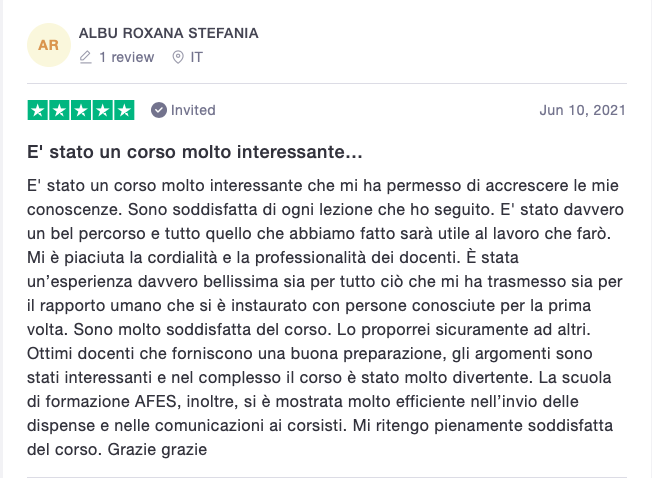652x478 pixels.
Task: Click the Invited checkmark badge icon
Action: tap(158, 110)
